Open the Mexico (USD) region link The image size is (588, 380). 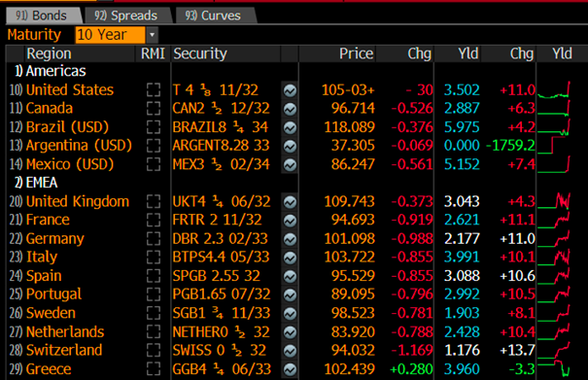pos(70,164)
